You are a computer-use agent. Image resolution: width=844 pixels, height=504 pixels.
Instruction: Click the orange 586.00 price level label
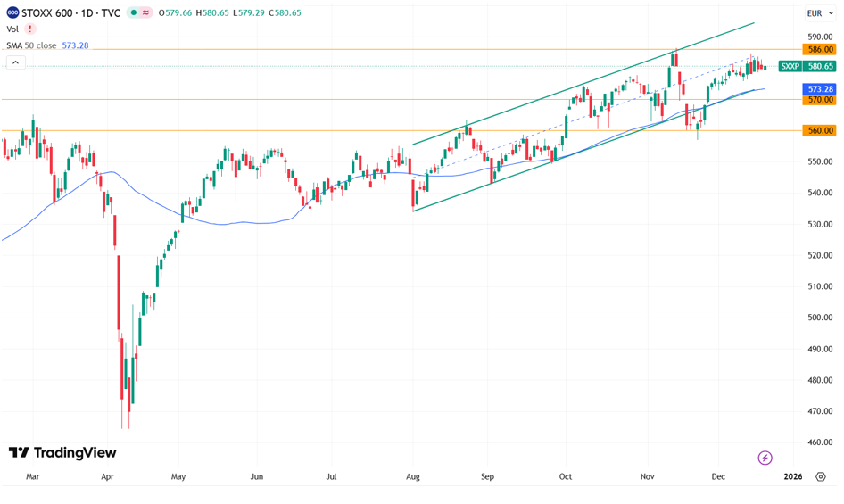click(x=819, y=50)
